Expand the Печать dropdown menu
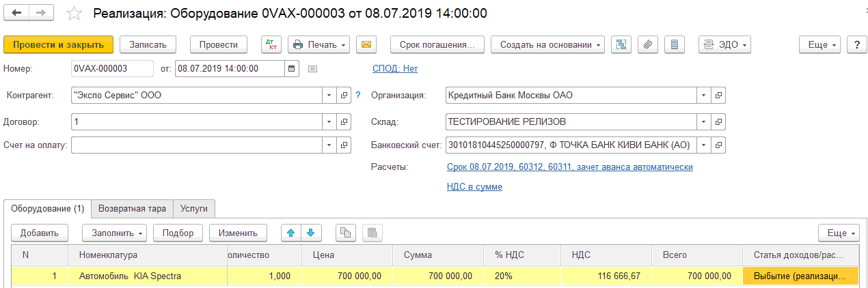868x288 pixels. pyautogui.click(x=319, y=44)
